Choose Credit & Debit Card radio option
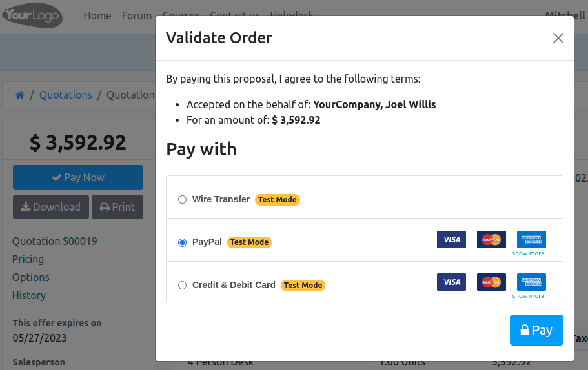The height and width of the screenshot is (370, 588). point(182,285)
